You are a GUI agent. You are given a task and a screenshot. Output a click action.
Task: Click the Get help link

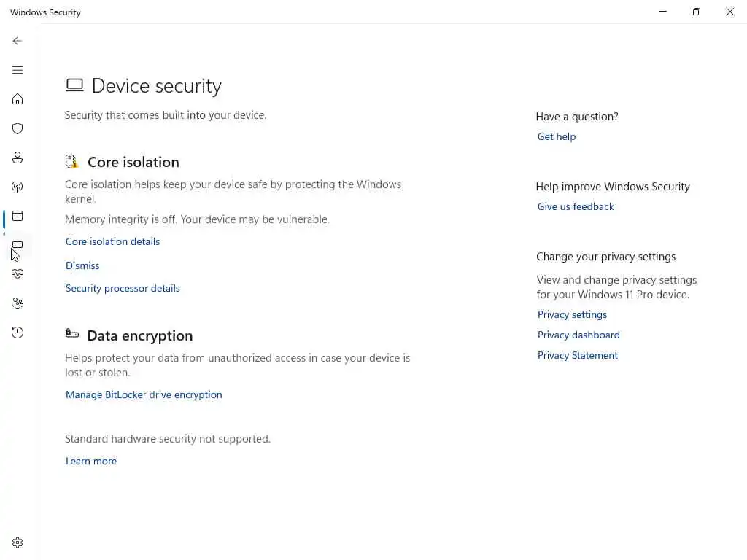point(557,136)
